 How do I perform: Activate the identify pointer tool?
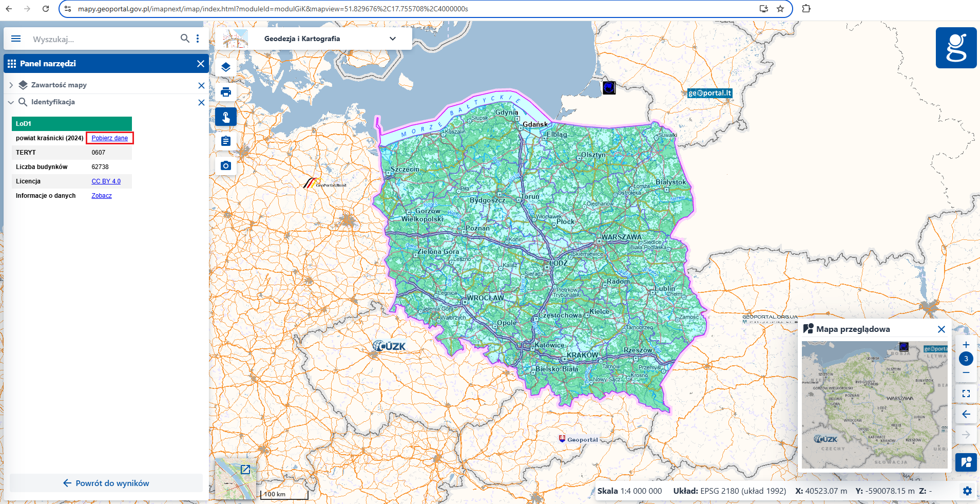pos(226,117)
